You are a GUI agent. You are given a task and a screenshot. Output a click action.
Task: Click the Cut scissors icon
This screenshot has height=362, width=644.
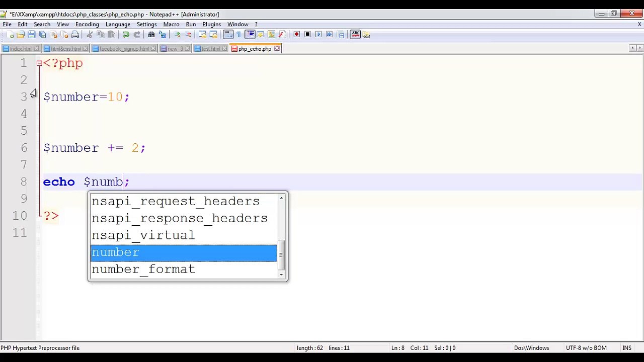click(90, 35)
